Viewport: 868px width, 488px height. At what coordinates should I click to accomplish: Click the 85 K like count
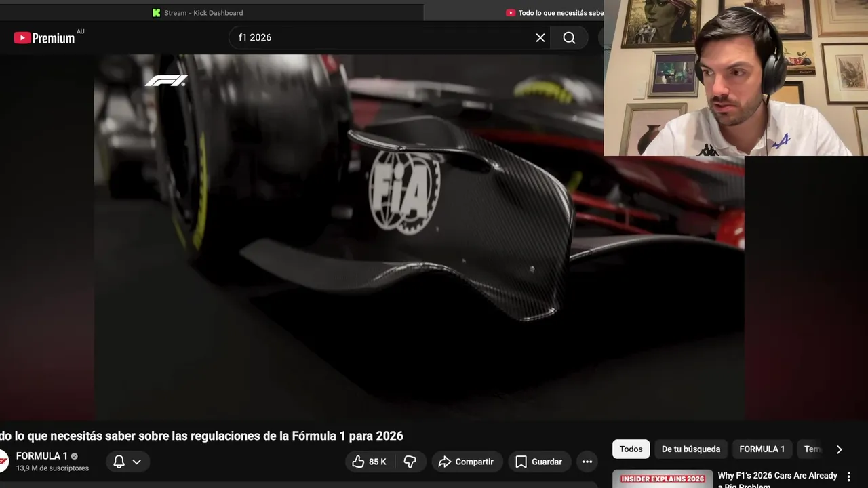[x=378, y=462]
